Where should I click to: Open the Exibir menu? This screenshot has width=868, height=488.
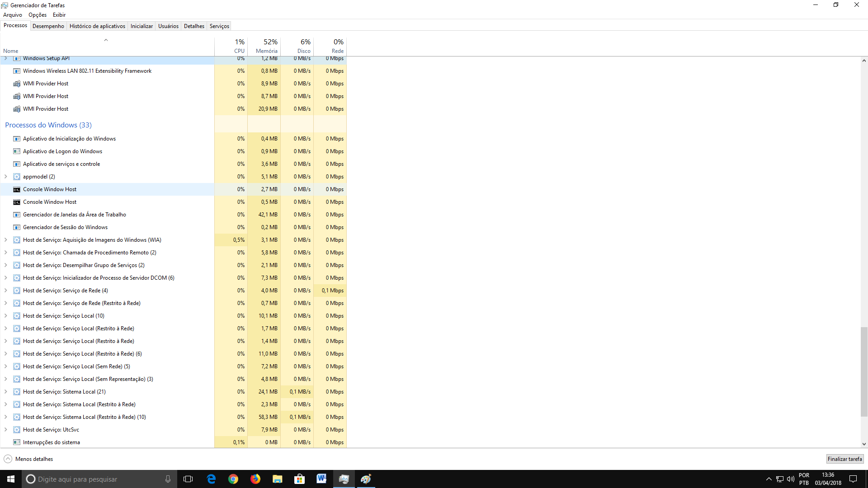coord(59,15)
